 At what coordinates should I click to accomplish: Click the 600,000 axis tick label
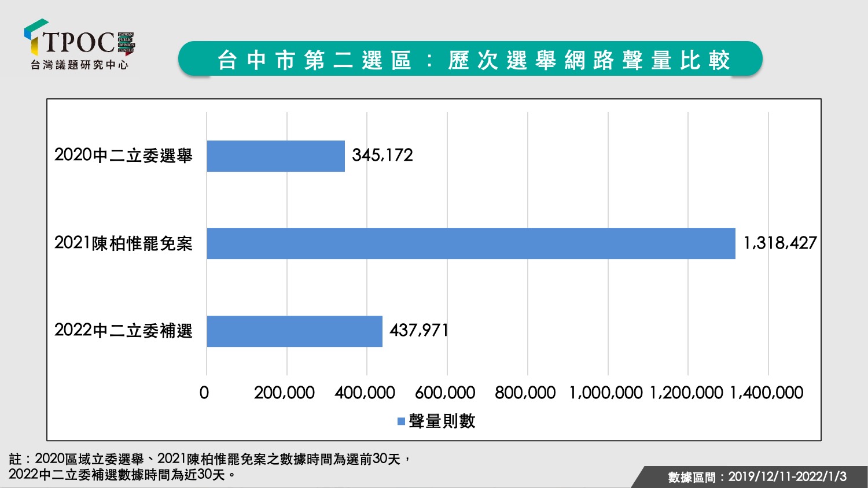pos(445,393)
